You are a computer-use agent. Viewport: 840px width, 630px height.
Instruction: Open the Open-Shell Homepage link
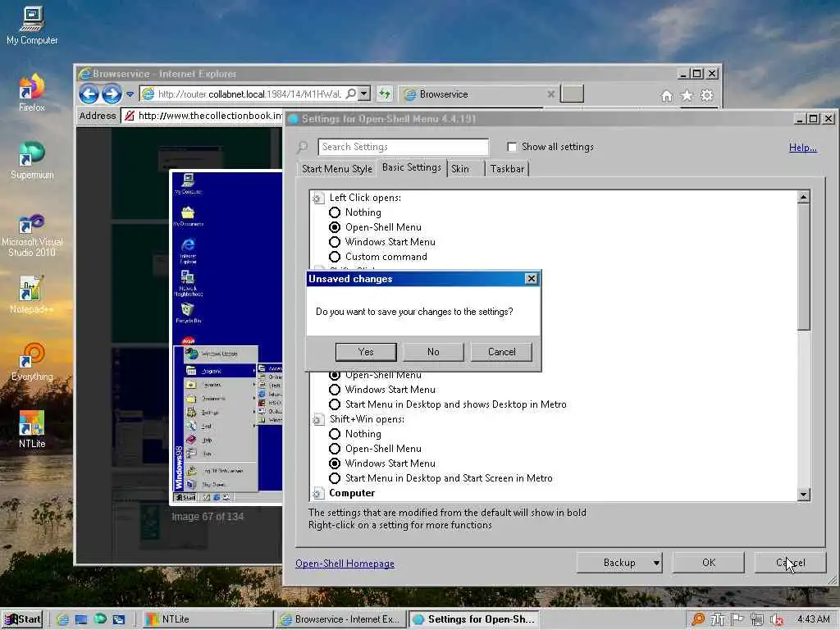(x=345, y=564)
